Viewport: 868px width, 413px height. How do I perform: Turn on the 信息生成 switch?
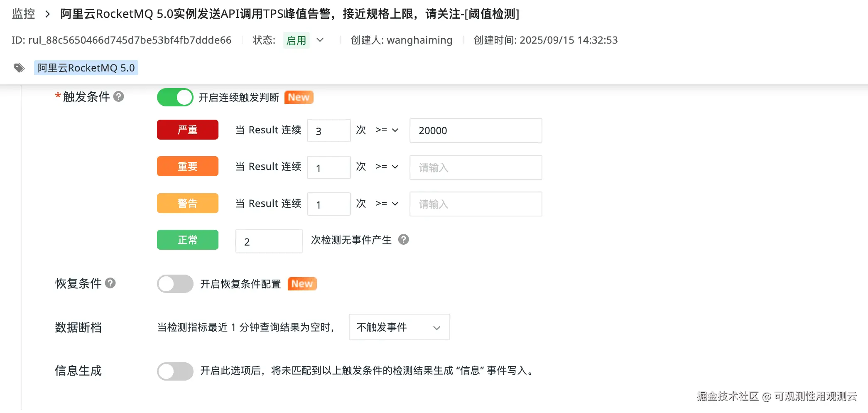[x=175, y=371]
